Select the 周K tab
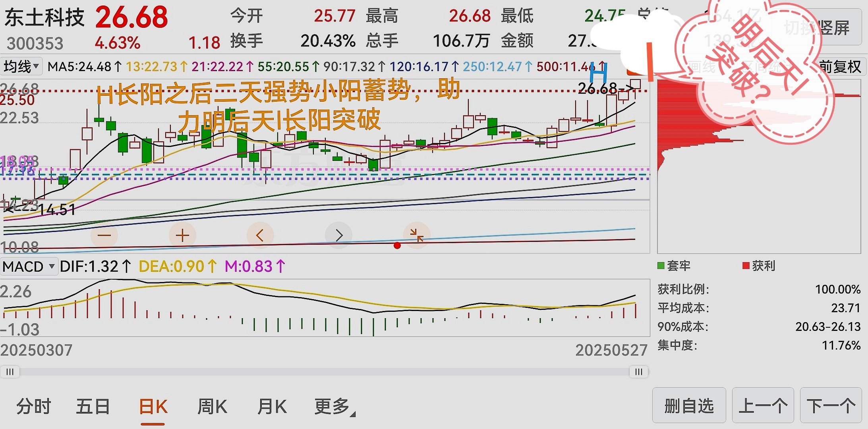Image resolution: width=868 pixels, height=429 pixels. (x=212, y=407)
